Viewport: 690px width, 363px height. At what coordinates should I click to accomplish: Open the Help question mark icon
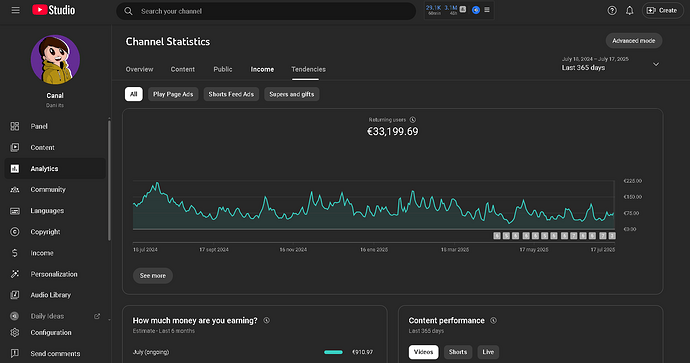point(612,11)
